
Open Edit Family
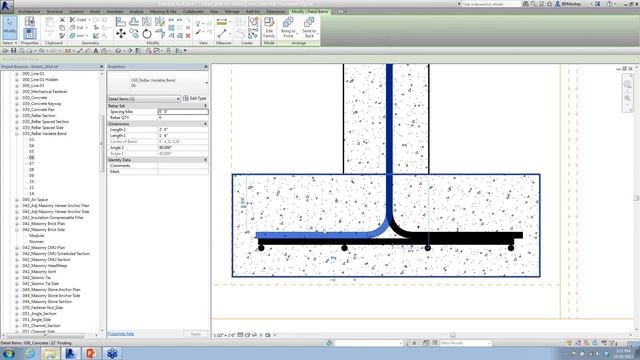(x=269, y=27)
